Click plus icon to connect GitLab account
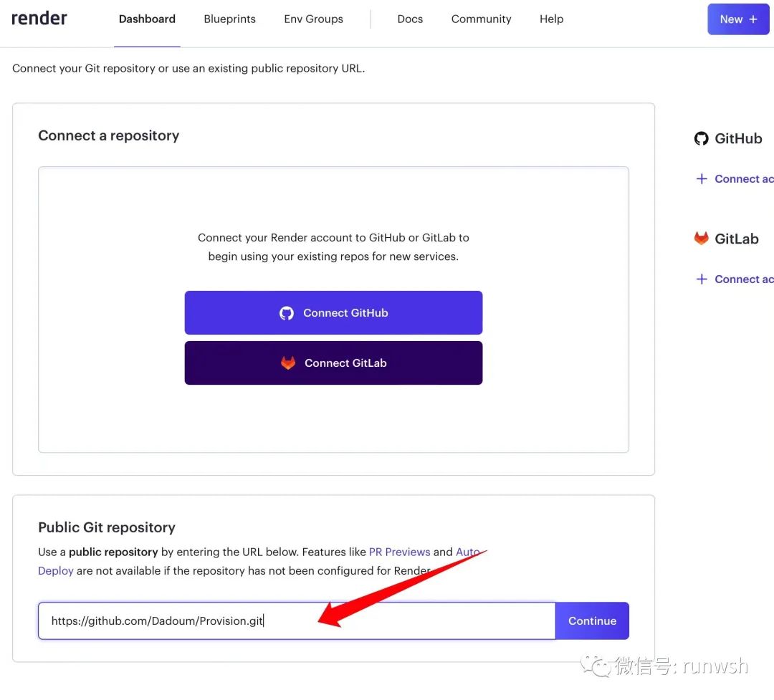This screenshot has width=774, height=700. click(x=702, y=279)
